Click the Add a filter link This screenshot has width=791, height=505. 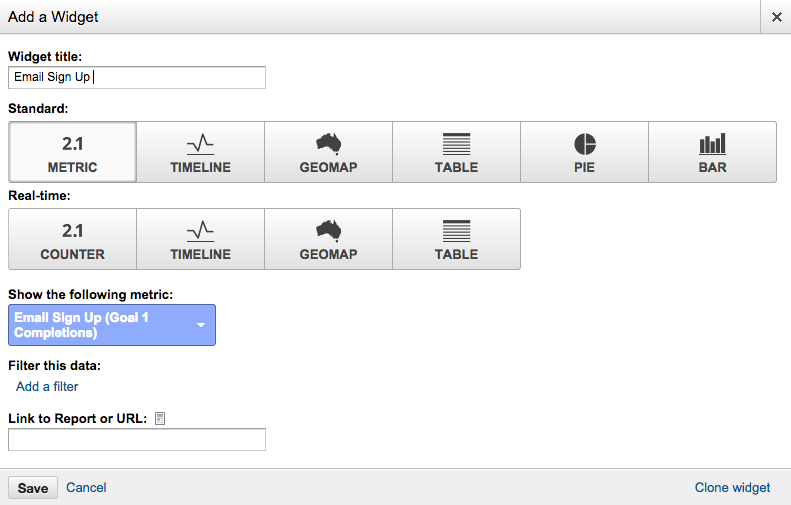coord(47,386)
